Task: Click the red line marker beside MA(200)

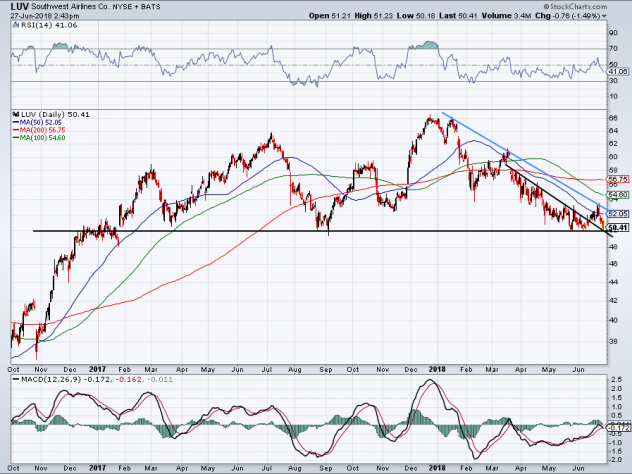Action: 16,130
